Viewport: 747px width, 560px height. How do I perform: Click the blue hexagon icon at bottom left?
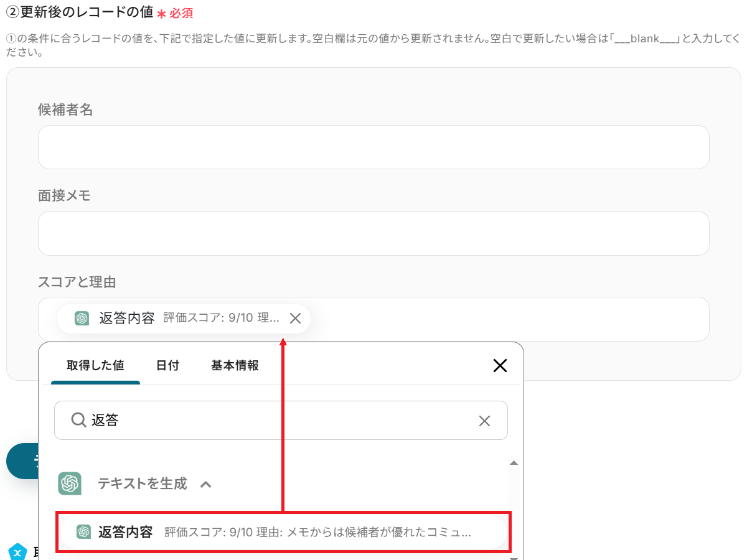coord(17,552)
